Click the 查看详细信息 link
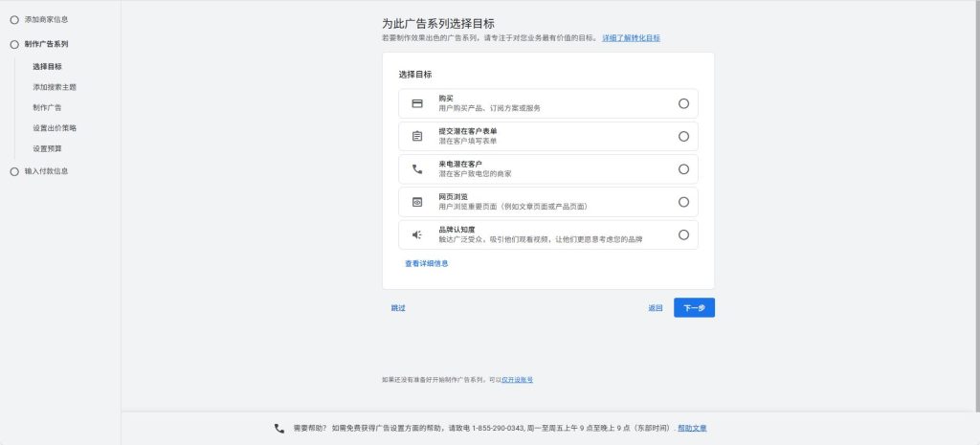 [x=426, y=264]
